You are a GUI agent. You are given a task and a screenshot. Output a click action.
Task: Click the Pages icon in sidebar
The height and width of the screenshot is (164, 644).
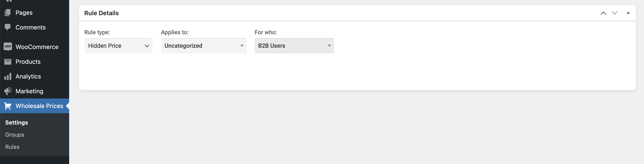[x=8, y=13]
